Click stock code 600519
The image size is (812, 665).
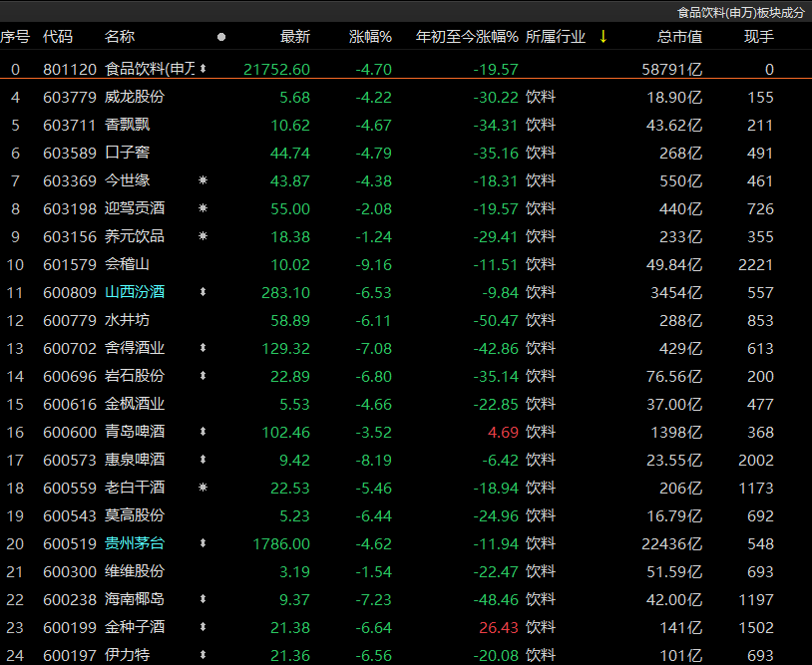(x=70, y=544)
